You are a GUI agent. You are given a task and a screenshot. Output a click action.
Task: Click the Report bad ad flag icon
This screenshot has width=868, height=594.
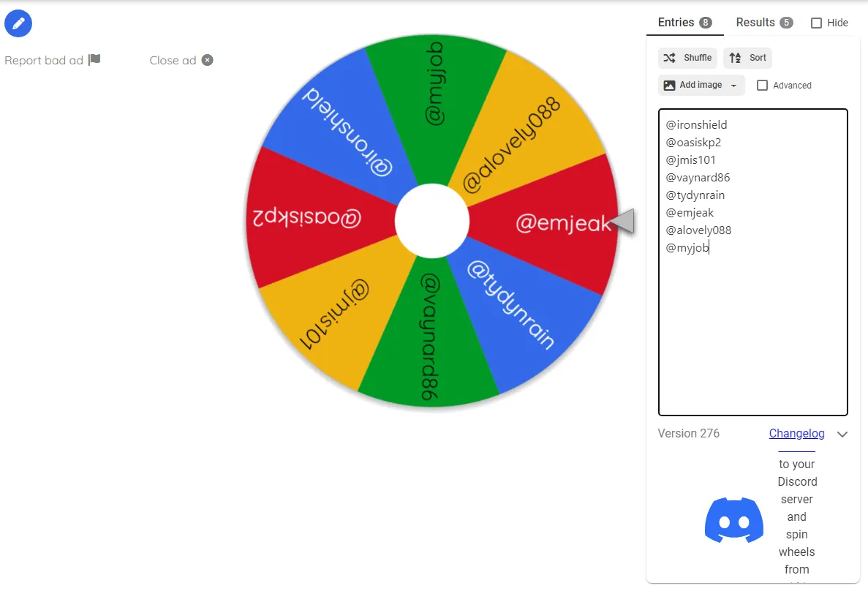[94, 59]
